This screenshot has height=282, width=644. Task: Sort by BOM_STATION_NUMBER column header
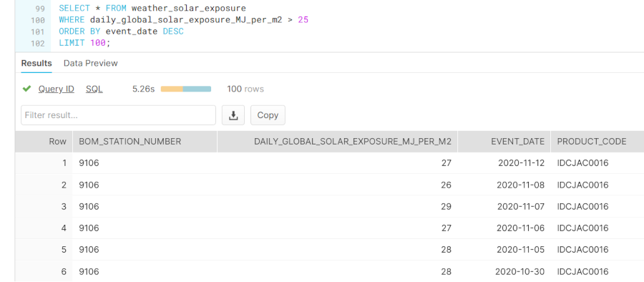(x=145, y=142)
